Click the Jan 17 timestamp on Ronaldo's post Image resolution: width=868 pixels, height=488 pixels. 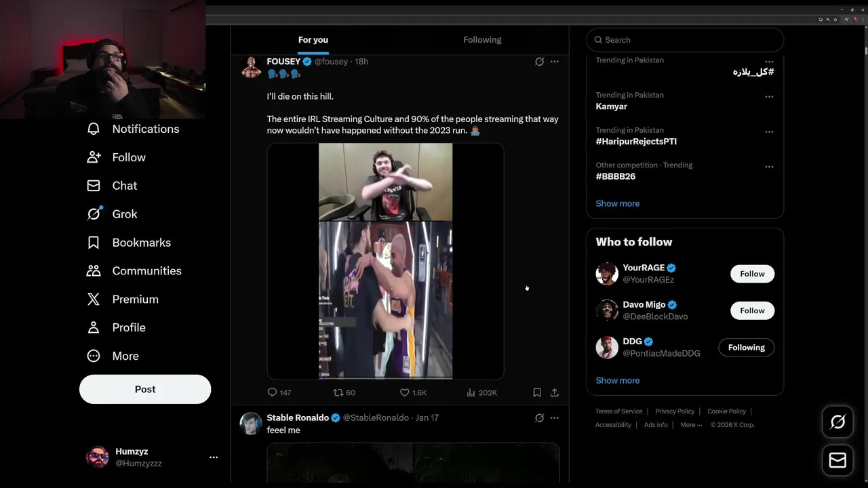pos(427,418)
